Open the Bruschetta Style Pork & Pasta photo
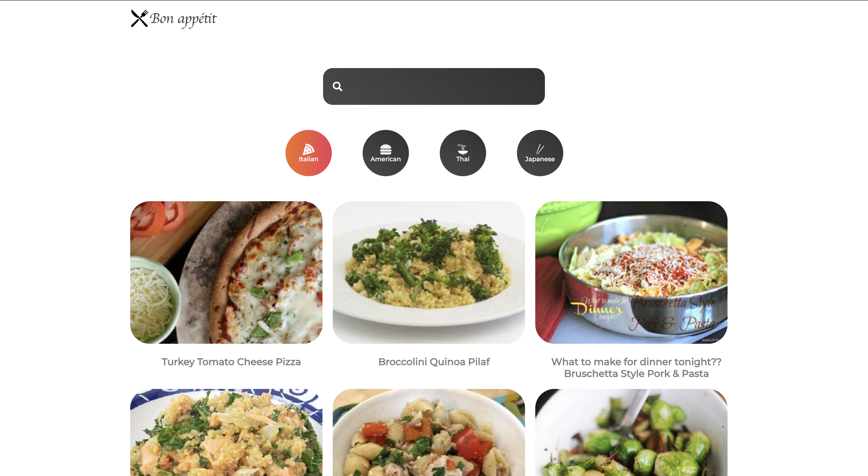The height and width of the screenshot is (476, 868). [x=631, y=273]
